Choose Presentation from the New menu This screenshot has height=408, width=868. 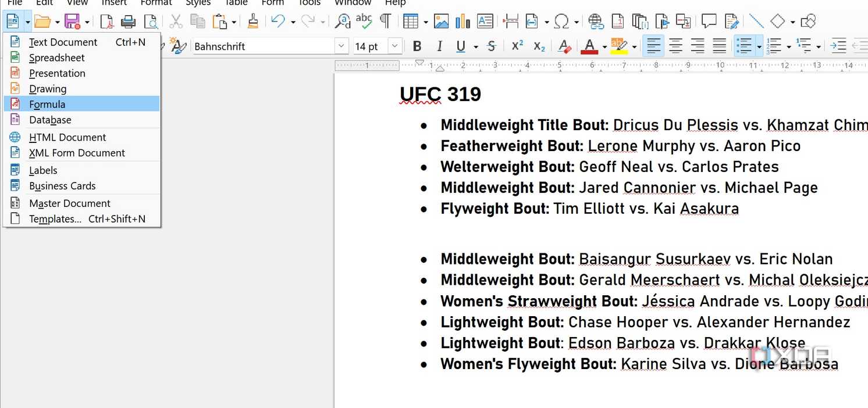click(81, 73)
